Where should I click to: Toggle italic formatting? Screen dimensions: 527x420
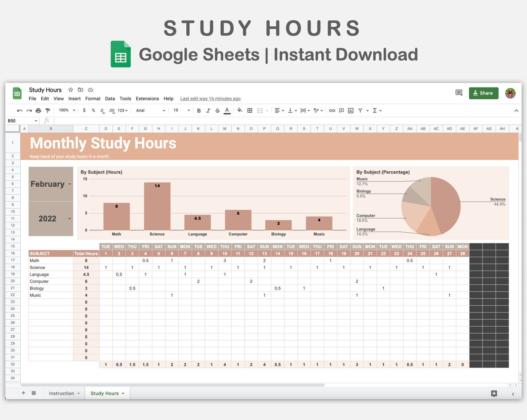point(208,110)
